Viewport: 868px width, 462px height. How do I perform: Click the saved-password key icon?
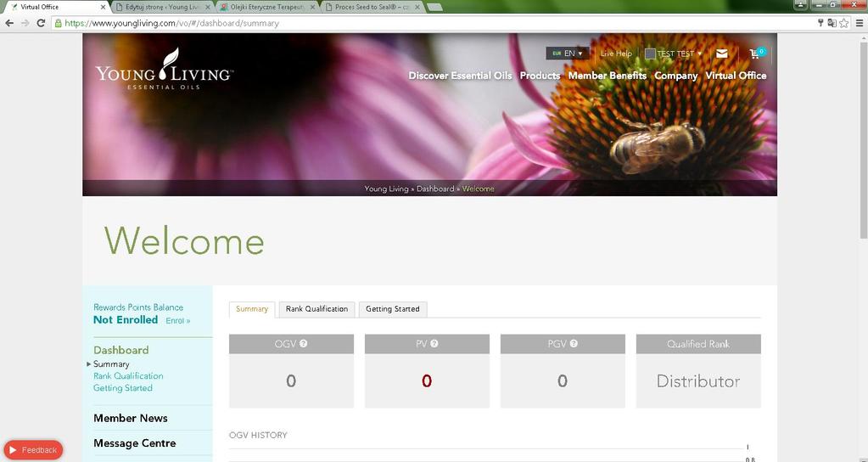pyautogui.click(x=821, y=23)
